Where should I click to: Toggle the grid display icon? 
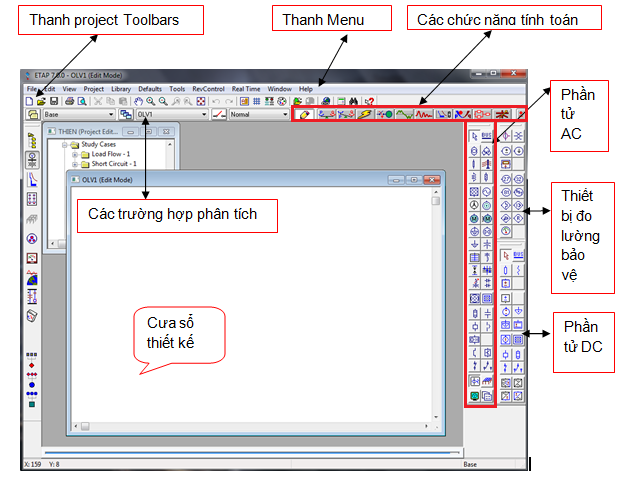257,101
